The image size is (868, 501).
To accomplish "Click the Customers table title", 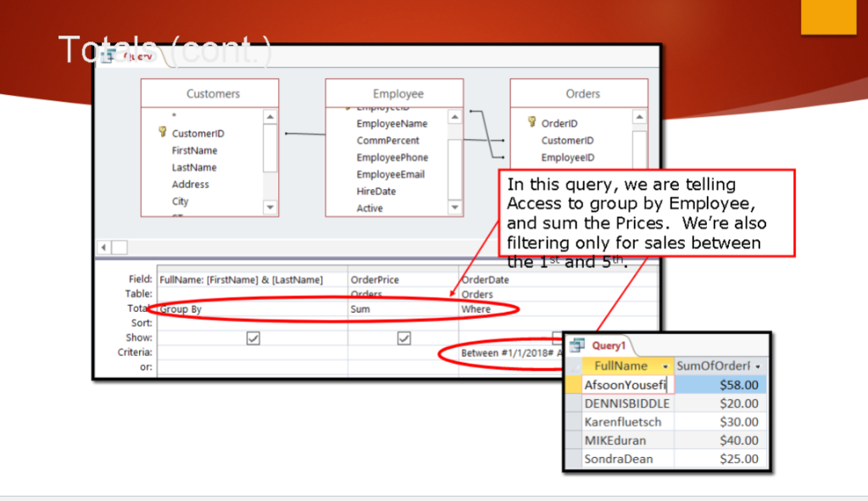I will 213,93.
